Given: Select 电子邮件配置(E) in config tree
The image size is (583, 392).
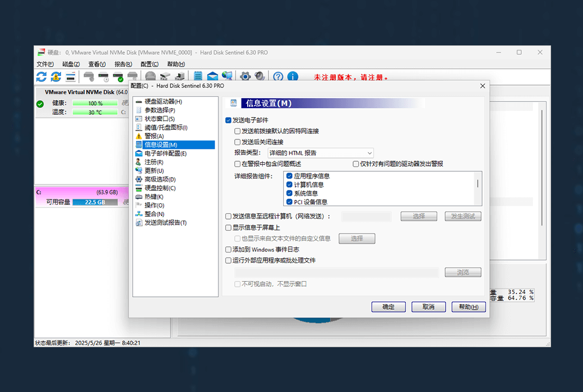Looking at the screenshot, I should [165, 153].
